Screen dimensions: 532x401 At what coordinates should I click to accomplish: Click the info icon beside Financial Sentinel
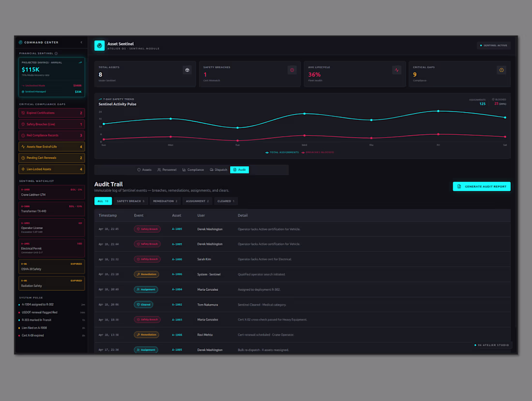click(56, 53)
